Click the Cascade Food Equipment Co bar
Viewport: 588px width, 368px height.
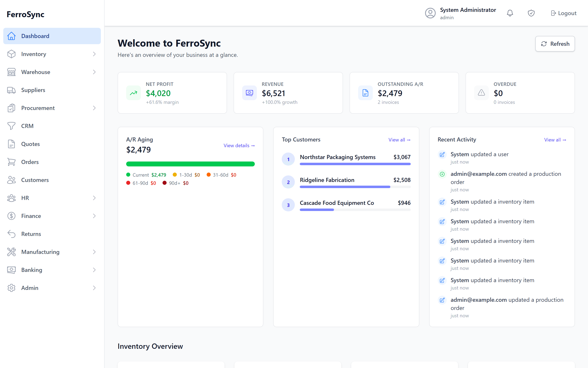coord(317,210)
